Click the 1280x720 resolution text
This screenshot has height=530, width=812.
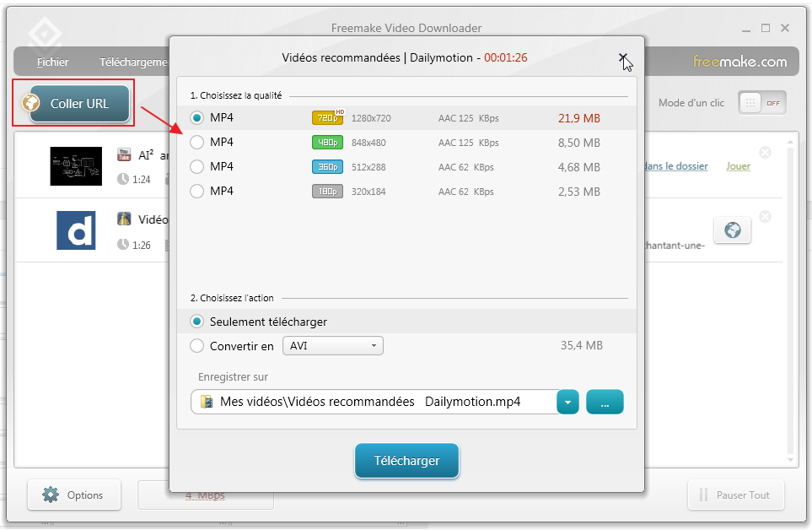click(x=371, y=118)
